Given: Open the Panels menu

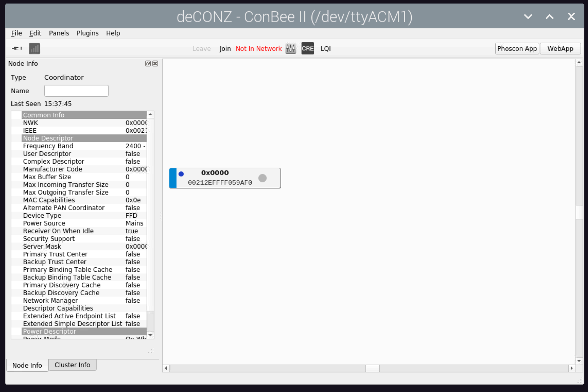Looking at the screenshot, I should 59,33.
